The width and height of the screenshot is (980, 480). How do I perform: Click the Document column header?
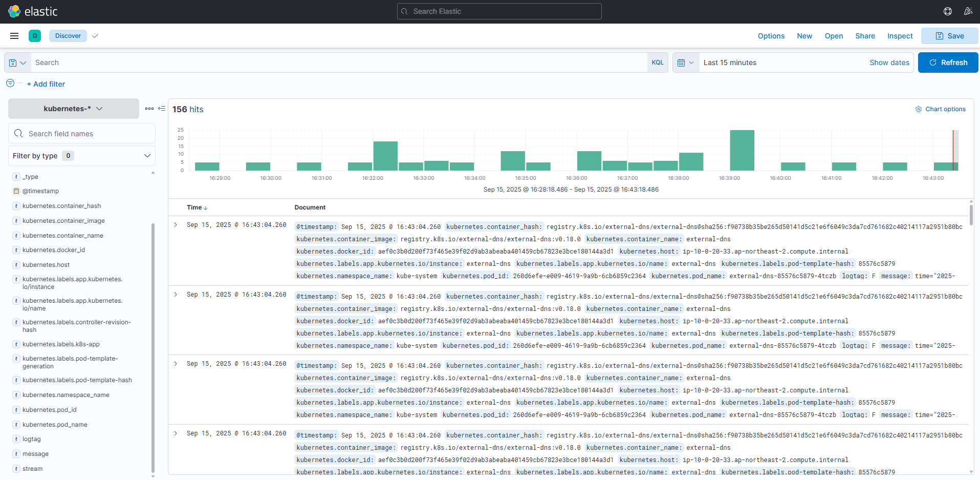[310, 207]
